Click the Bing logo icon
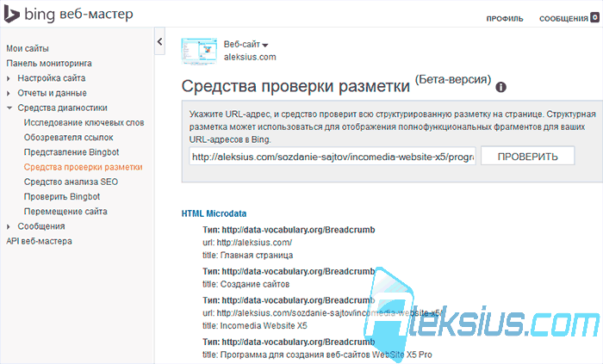The height and width of the screenshot is (364, 603). pos(11,15)
